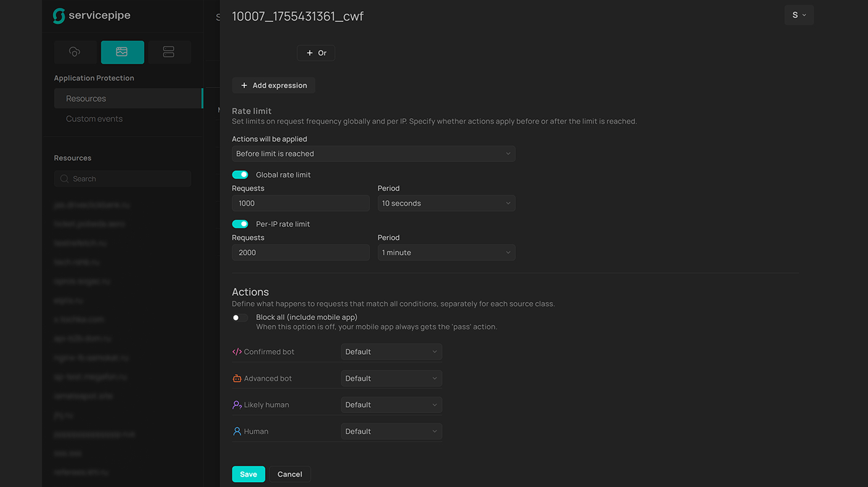Open the server stack icon tab
The image size is (868, 487).
[168, 52]
